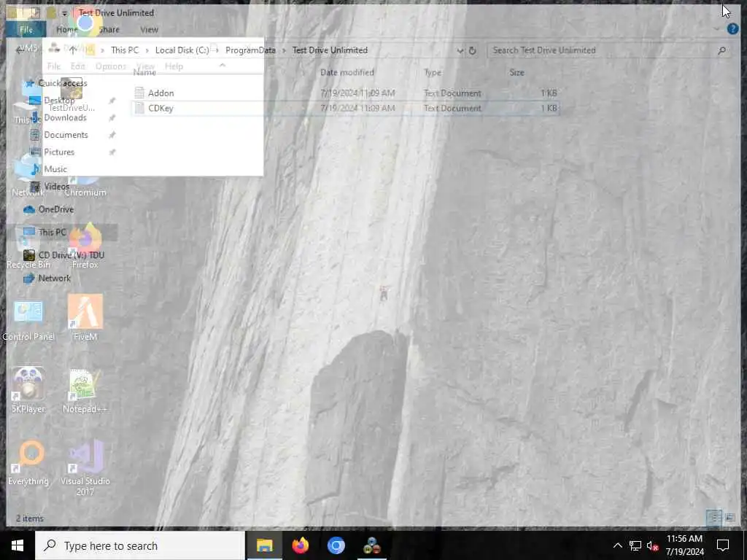Open the File tab in Explorer ribbon
The image size is (747, 560).
(26, 29)
